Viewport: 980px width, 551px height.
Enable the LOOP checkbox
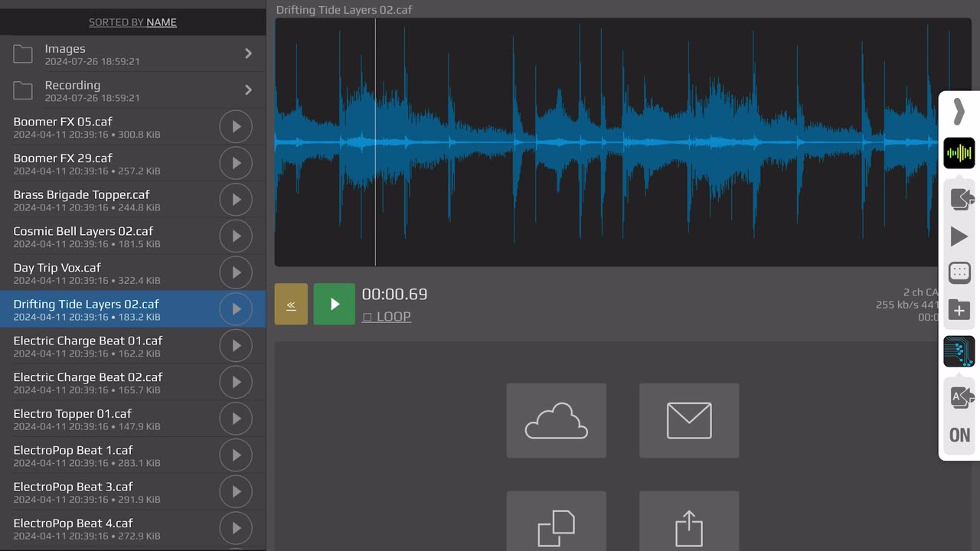[x=387, y=317]
